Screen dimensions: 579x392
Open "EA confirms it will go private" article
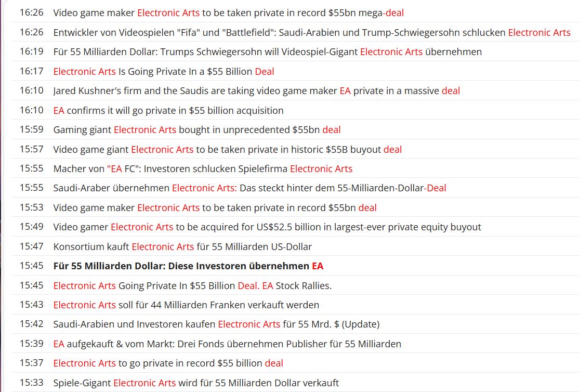[x=168, y=110]
